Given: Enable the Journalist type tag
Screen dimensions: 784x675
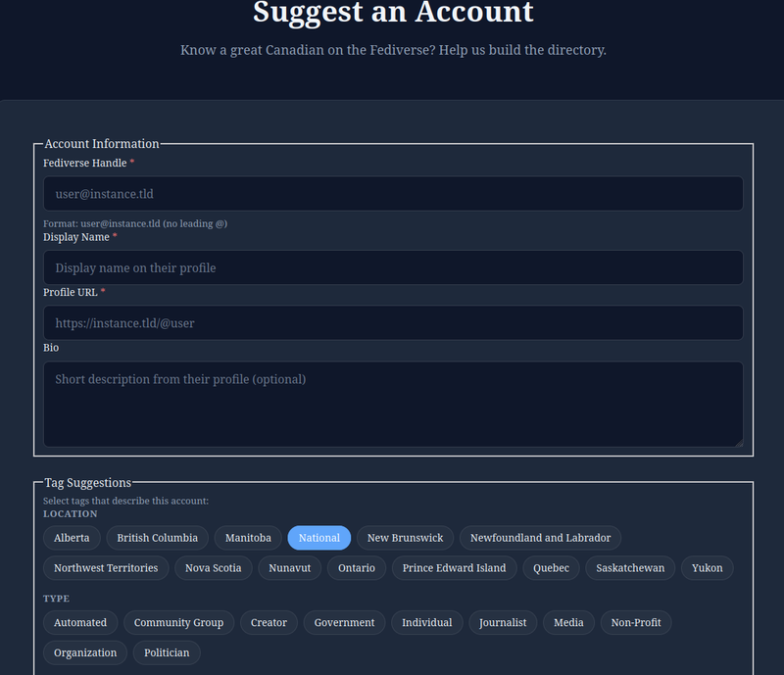Looking at the screenshot, I should [x=503, y=622].
